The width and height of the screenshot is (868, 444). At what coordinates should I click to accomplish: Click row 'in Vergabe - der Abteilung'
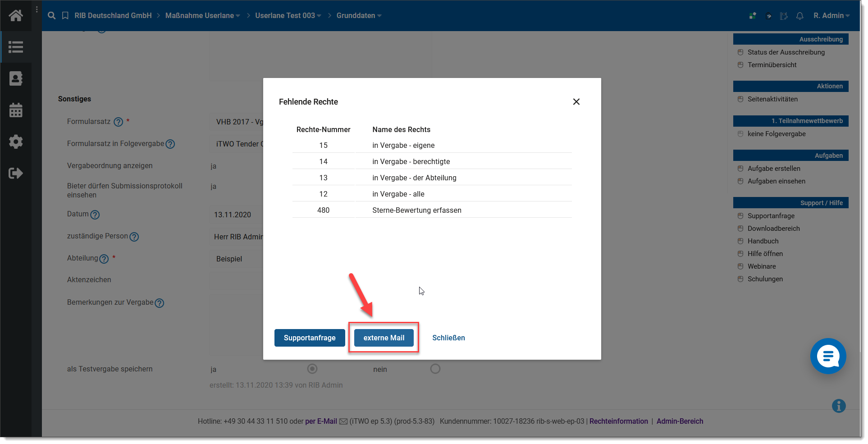[432, 178]
